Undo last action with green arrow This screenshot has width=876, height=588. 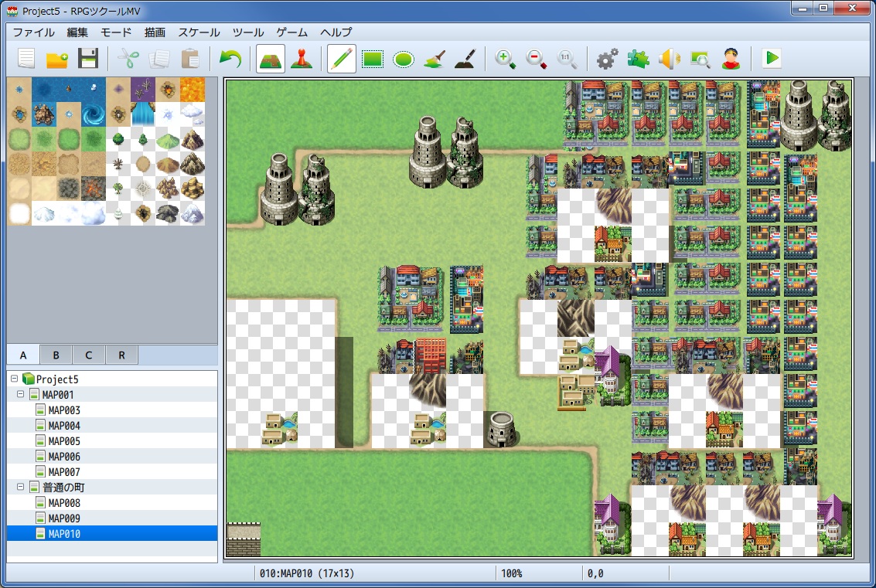(230, 58)
